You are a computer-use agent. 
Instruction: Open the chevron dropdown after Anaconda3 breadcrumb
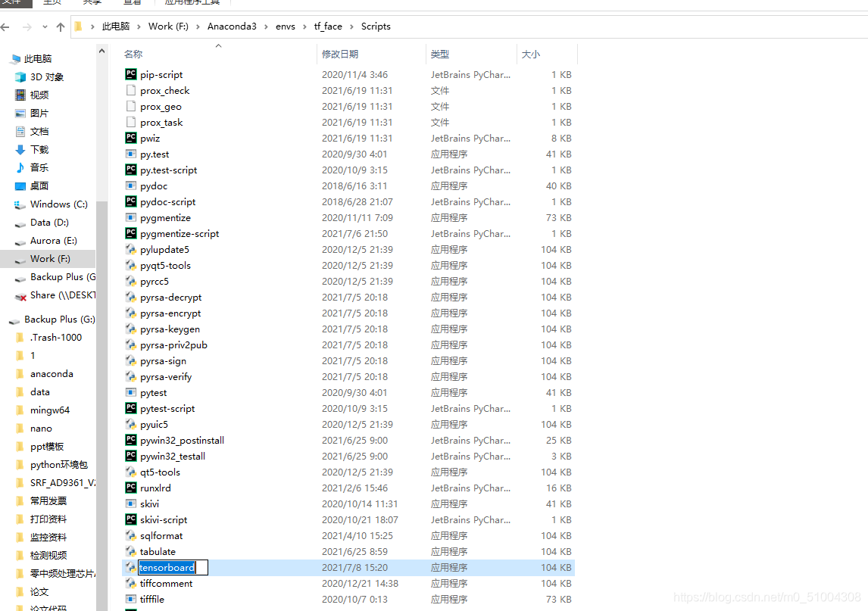click(267, 26)
